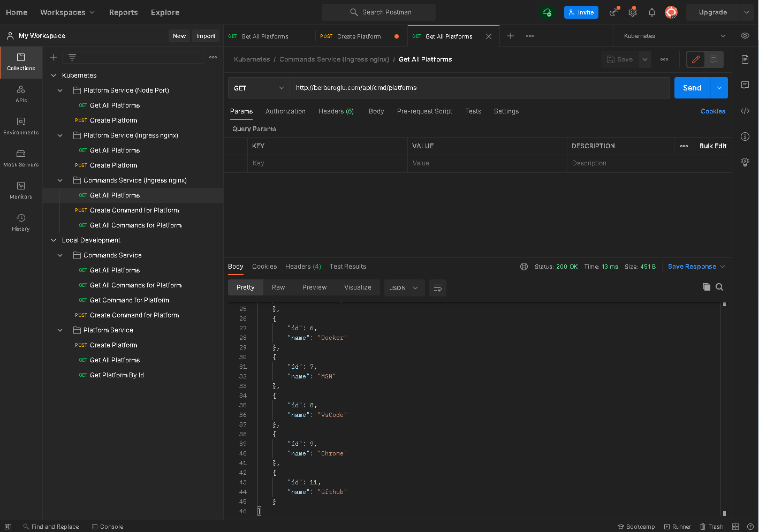759x532 pixels.
Task: Collapse the Local Development collection
Action: (x=54, y=240)
